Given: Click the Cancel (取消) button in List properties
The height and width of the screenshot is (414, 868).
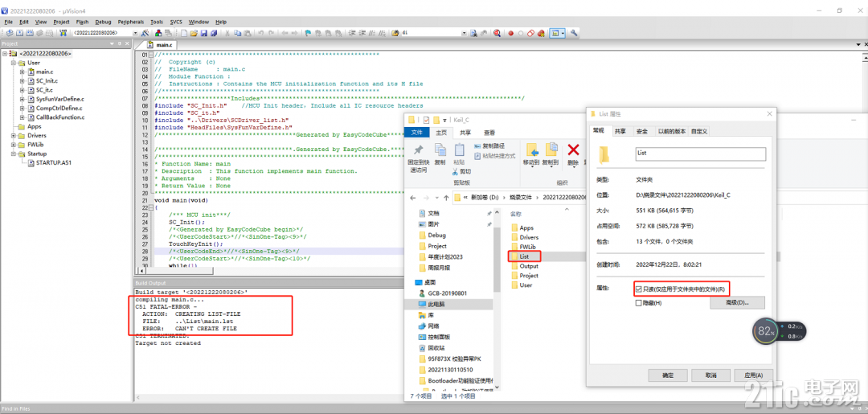Looking at the screenshot, I should point(710,375).
